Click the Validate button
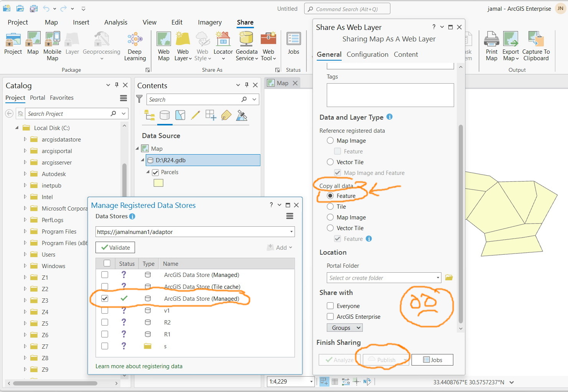Viewport: 568px width, 392px height. [115, 248]
